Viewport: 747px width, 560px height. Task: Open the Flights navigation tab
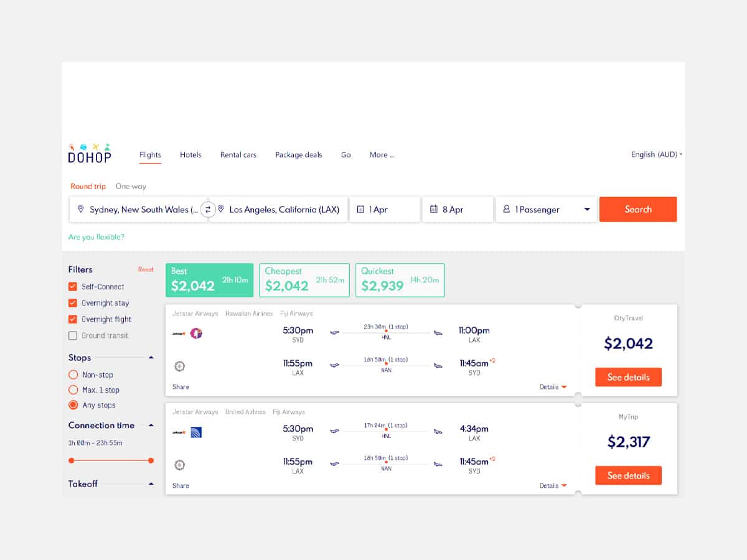tap(150, 155)
